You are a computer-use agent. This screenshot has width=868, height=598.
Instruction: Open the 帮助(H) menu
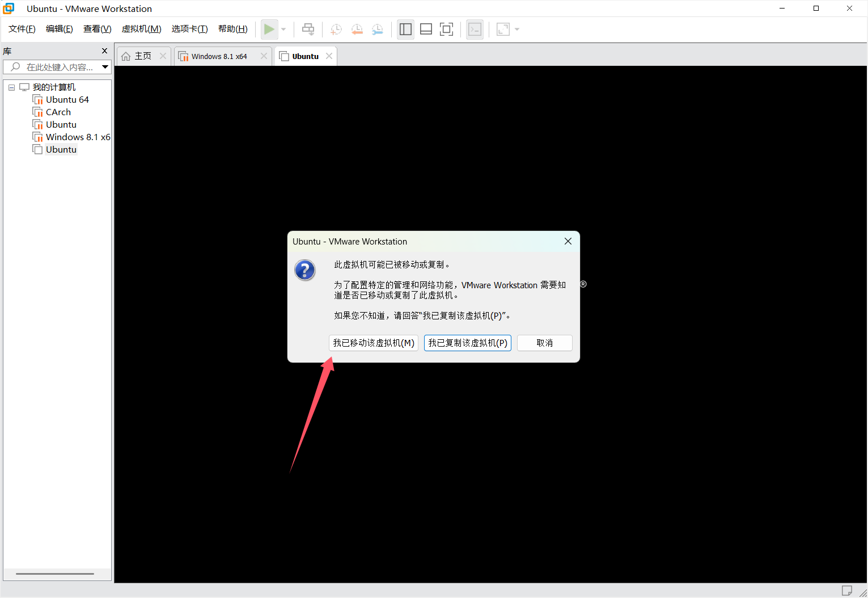coord(233,29)
